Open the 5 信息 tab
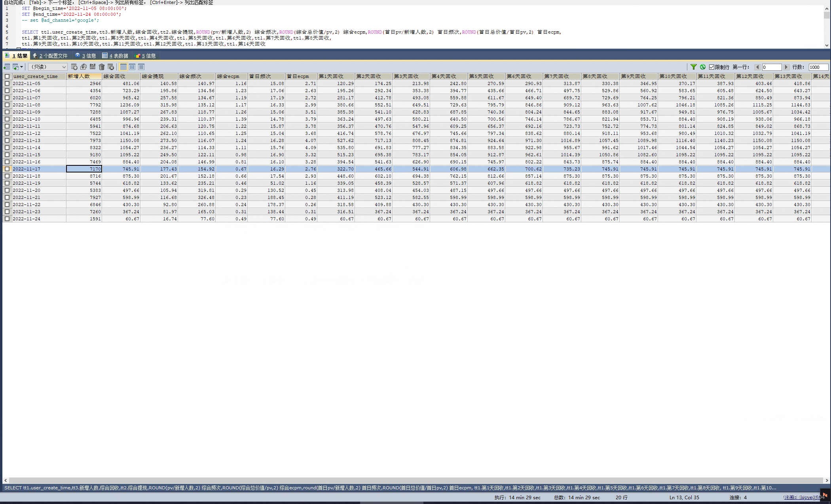The image size is (831, 504). [x=145, y=56]
